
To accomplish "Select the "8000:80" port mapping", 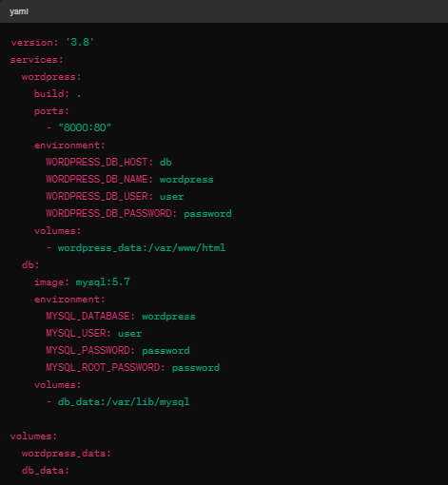I will 85,127.
